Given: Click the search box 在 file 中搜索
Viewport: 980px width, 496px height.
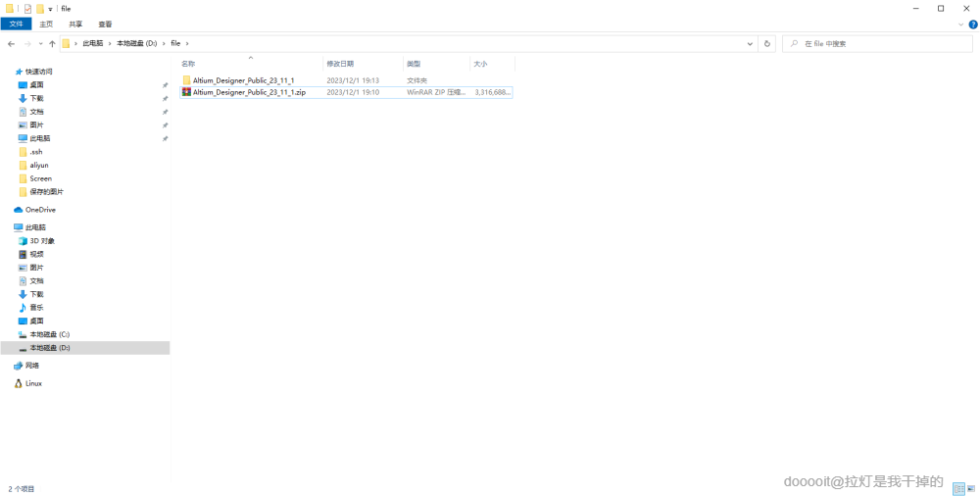Looking at the screenshot, I should [x=877, y=44].
